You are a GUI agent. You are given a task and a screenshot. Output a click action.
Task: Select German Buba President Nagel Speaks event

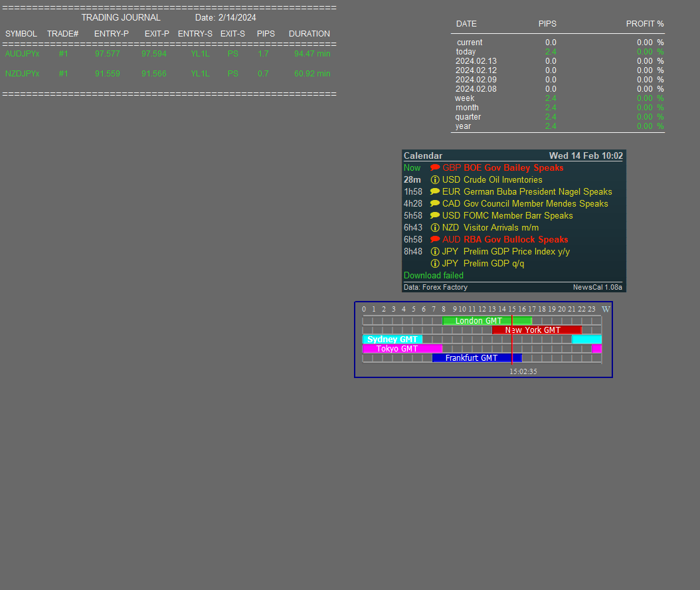[537, 192]
